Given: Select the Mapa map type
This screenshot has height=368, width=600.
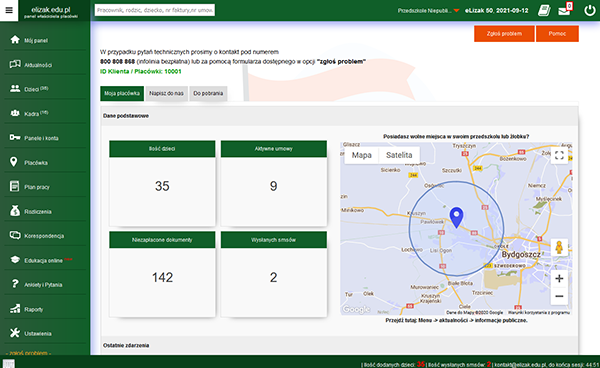Looking at the screenshot, I should tap(362, 155).
